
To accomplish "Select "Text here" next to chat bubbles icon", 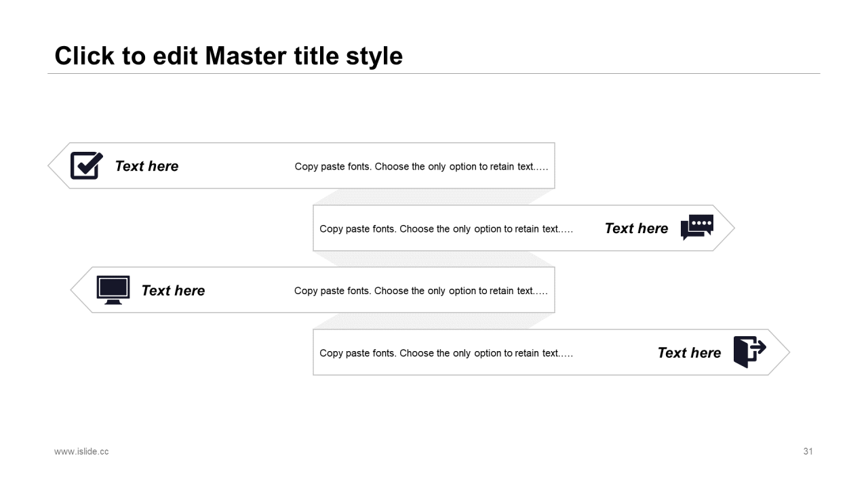I will point(636,228).
